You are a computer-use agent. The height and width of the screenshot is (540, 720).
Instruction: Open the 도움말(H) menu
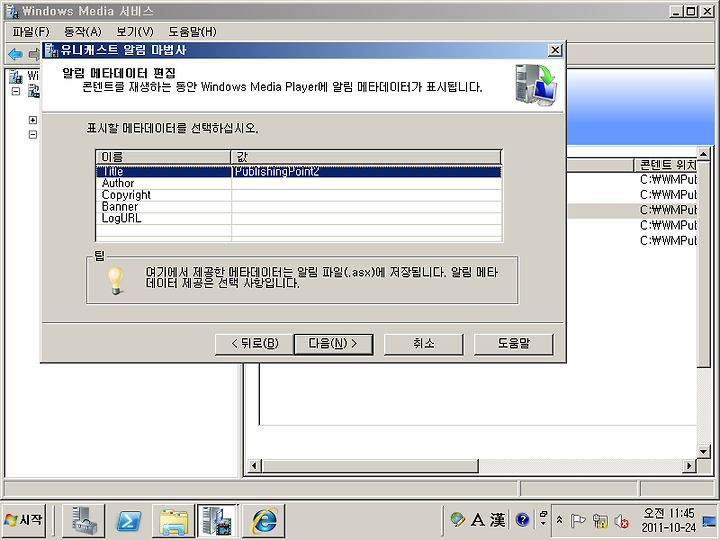pyautogui.click(x=192, y=32)
